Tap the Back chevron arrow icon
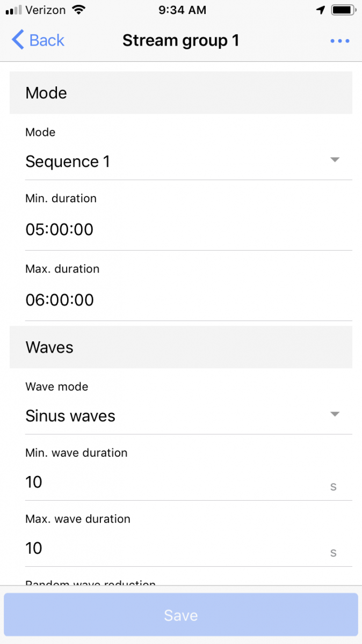Image resolution: width=362 pixels, height=644 pixels. click(18, 40)
